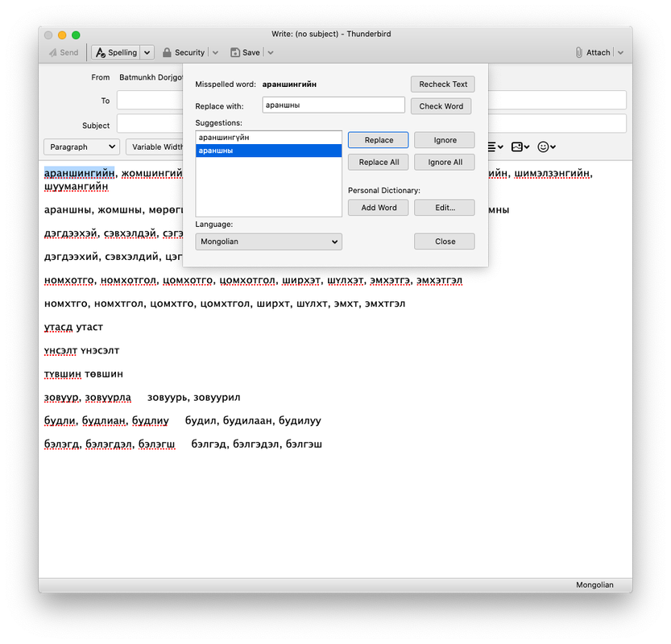Open the emoji smiley menu
The height and width of the screenshot is (644, 671).
546,147
